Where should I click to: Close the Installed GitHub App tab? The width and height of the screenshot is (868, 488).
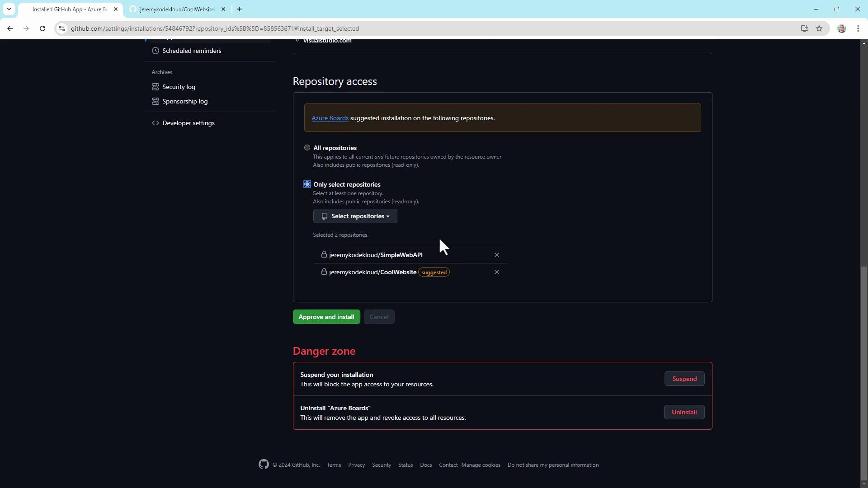click(x=116, y=9)
